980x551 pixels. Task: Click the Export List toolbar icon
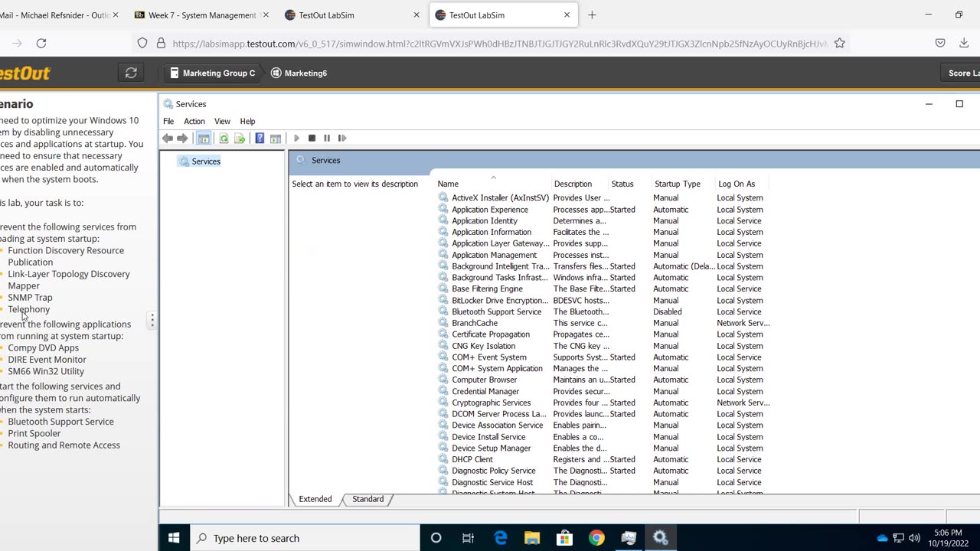[x=240, y=139]
